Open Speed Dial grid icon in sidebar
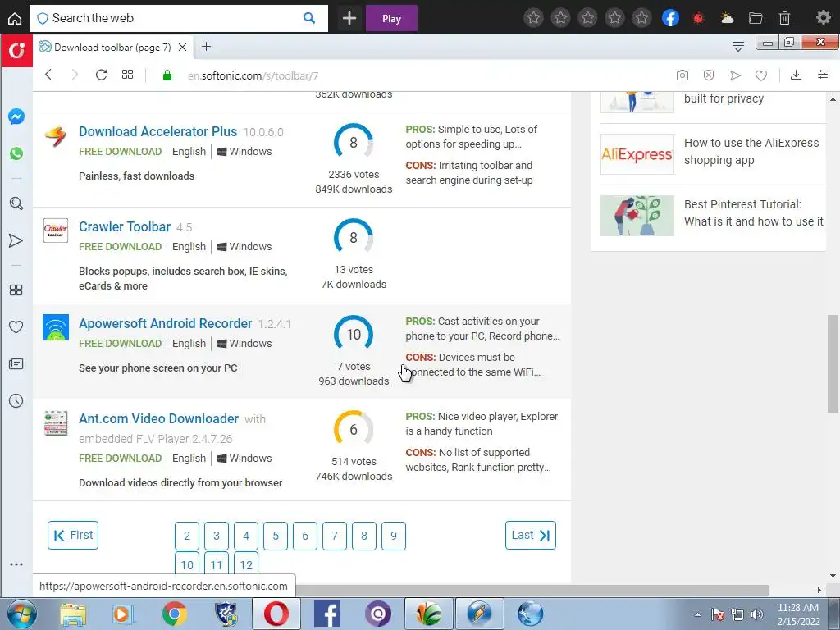This screenshot has height=630, width=840. pyautogui.click(x=16, y=290)
